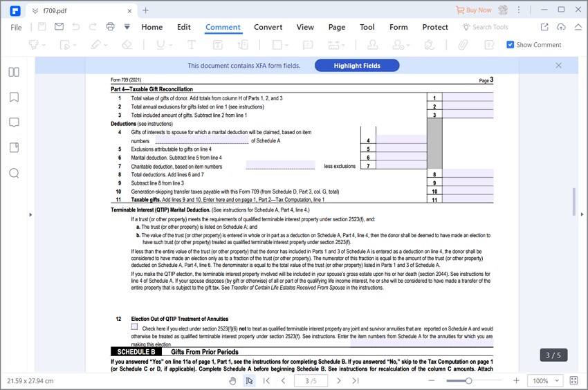Switch to the Convert tab
The height and width of the screenshot is (390, 588).
pyautogui.click(x=268, y=27)
